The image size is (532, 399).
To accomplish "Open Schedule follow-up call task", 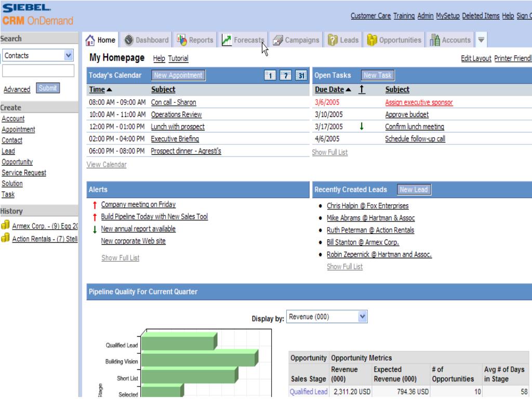I will pyautogui.click(x=415, y=139).
